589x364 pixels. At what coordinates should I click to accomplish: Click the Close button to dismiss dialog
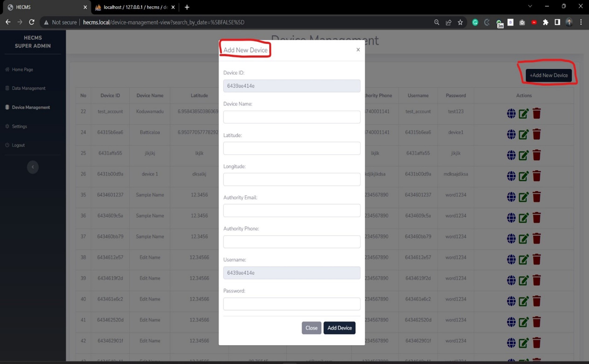point(311,327)
